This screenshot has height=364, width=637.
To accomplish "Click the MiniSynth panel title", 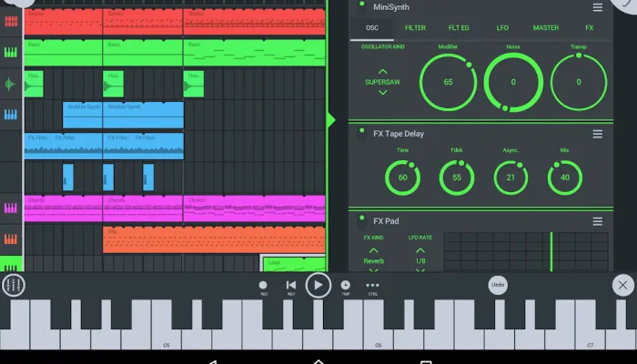I will (x=391, y=7).
